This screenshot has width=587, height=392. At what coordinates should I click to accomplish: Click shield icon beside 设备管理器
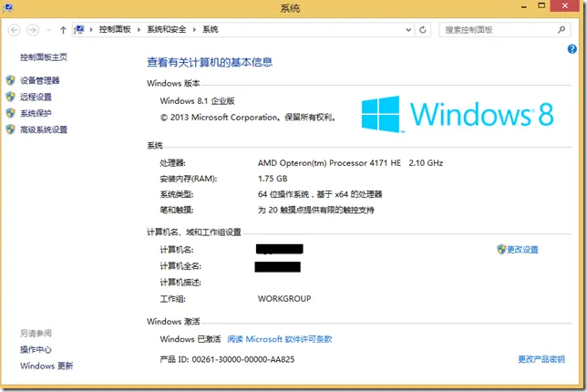pos(11,80)
